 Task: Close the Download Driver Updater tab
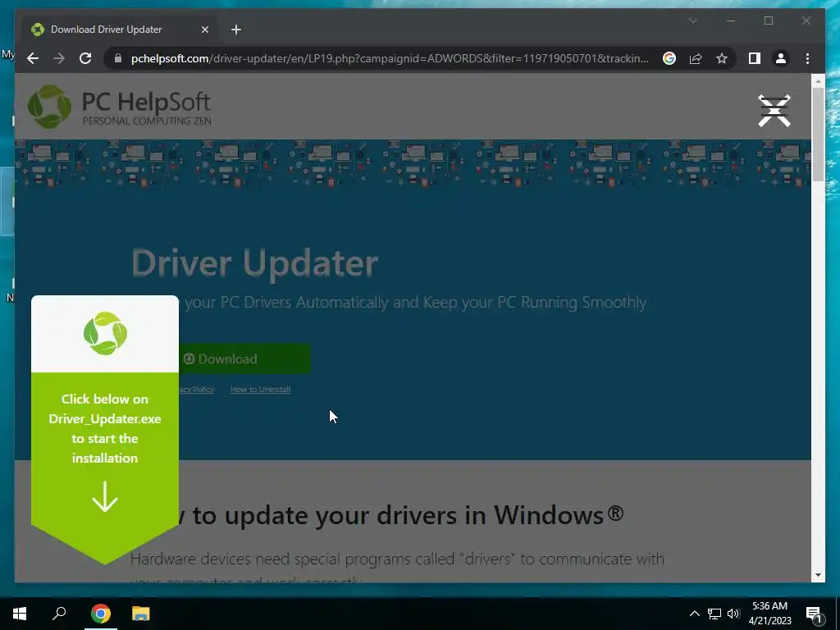204,30
